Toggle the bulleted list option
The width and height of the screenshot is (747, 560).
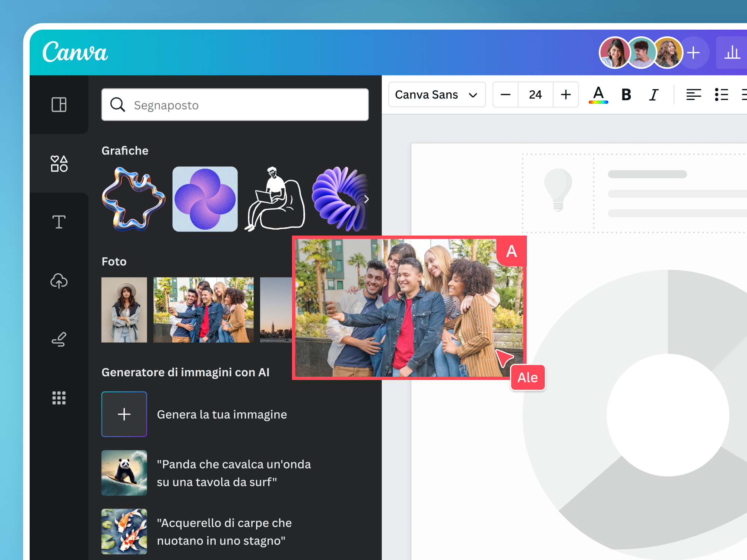pos(722,95)
